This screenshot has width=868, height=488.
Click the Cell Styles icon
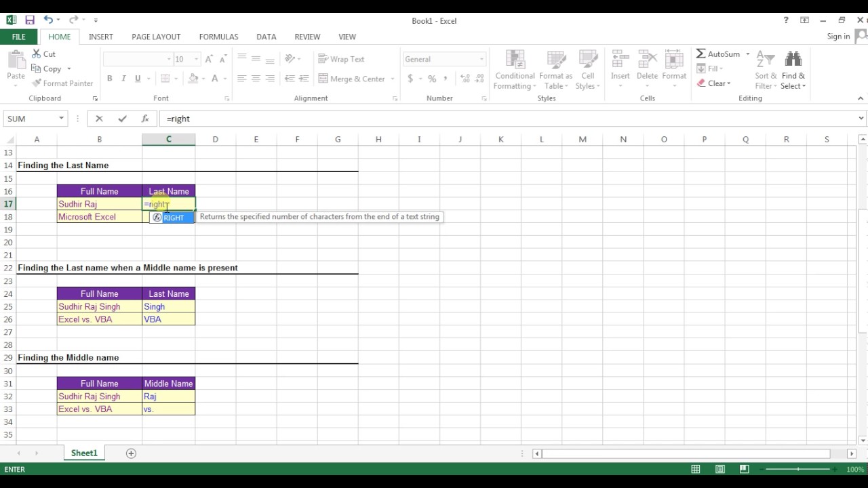click(587, 60)
